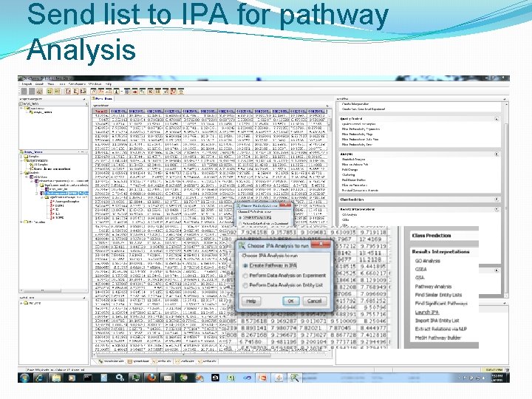Click MeSH Pathway Builder link
532x399 pixels.
click(437, 338)
